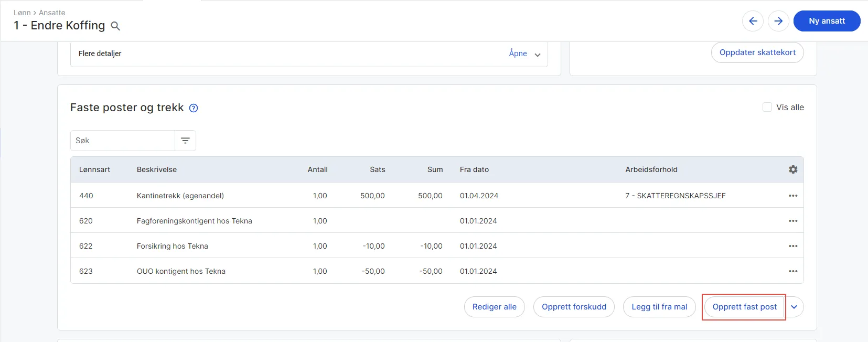The width and height of the screenshot is (868, 342).
Task: Open help icon next to Faste poster og trekk
Action: point(194,108)
